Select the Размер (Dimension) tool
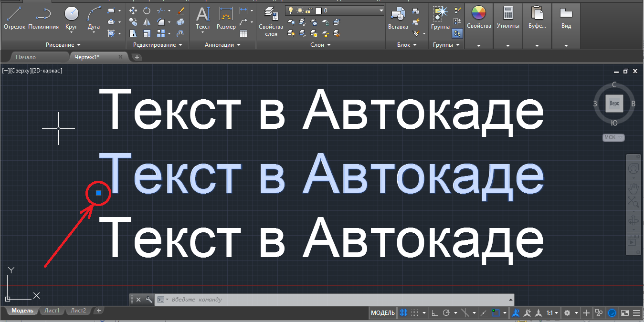The height and width of the screenshot is (322, 644). (226, 18)
